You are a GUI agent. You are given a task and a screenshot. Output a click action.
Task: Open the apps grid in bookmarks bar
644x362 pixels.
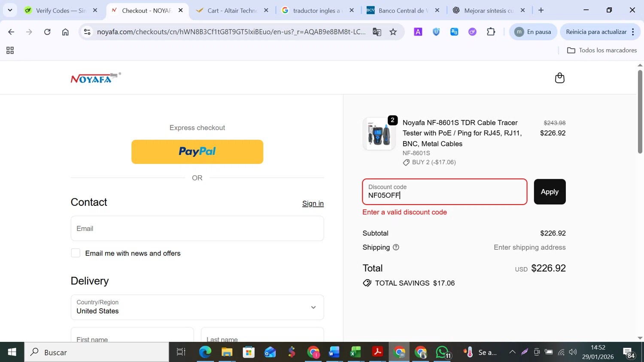[10, 51]
